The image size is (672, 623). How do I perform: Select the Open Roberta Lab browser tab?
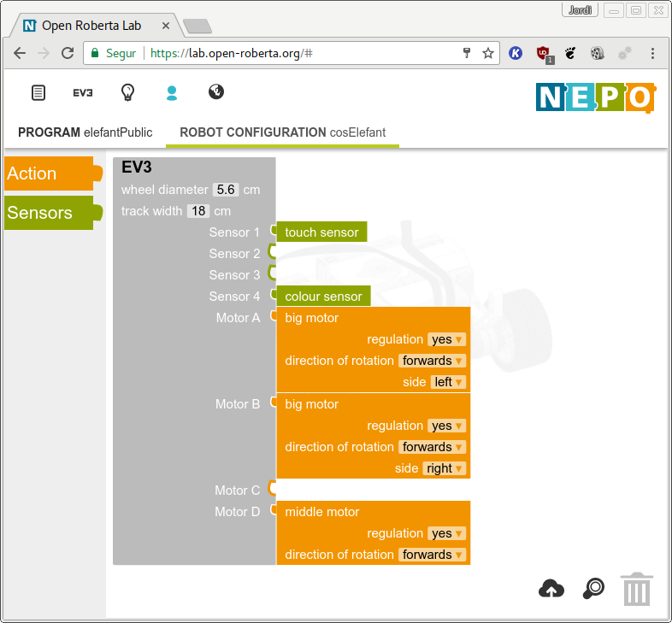coord(97,26)
